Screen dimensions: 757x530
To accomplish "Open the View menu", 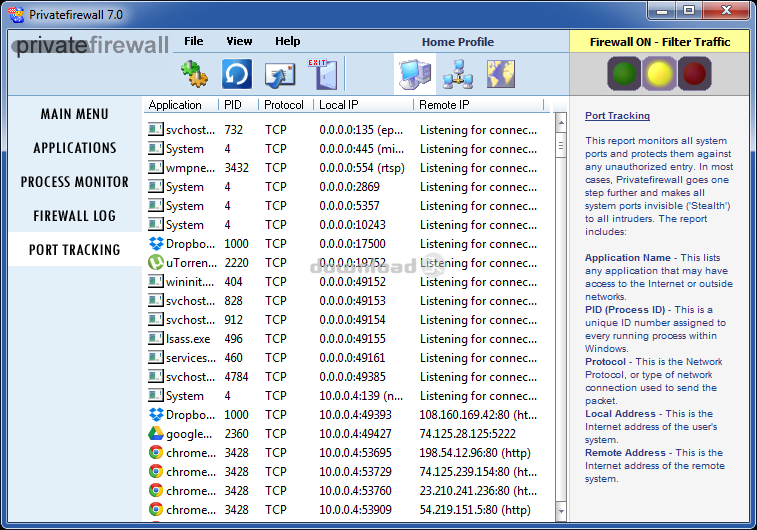I will pyautogui.click(x=239, y=41).
